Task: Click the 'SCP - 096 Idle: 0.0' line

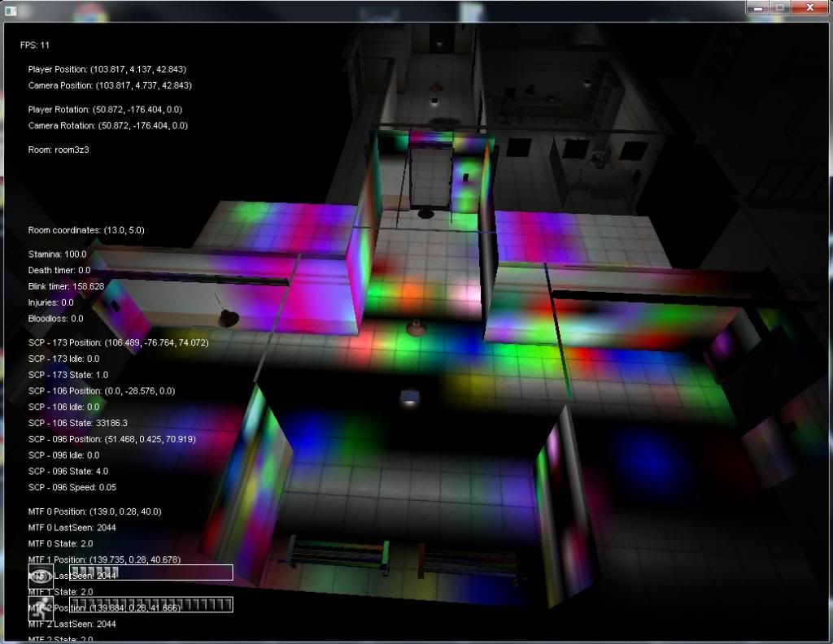Action: point(63,455)
